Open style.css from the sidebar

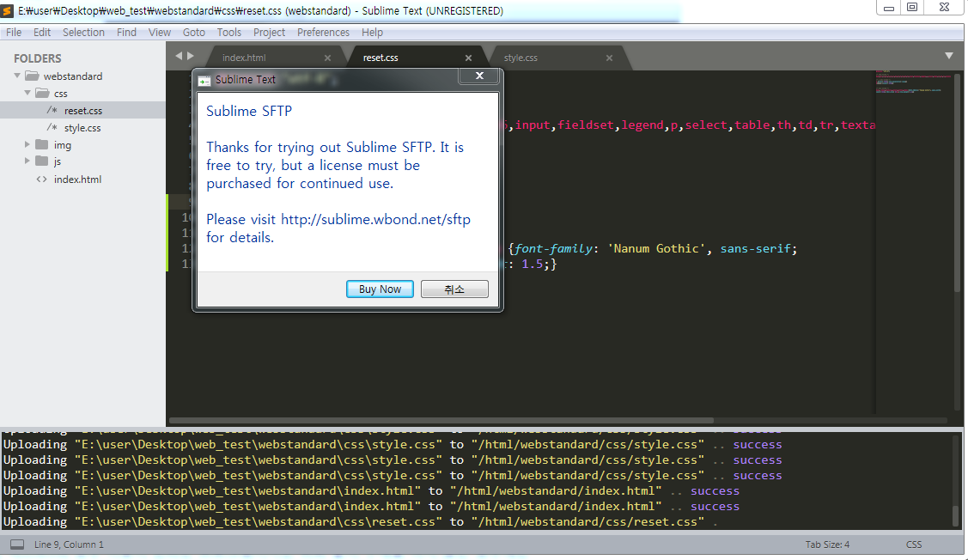click(x=82, y=128)
